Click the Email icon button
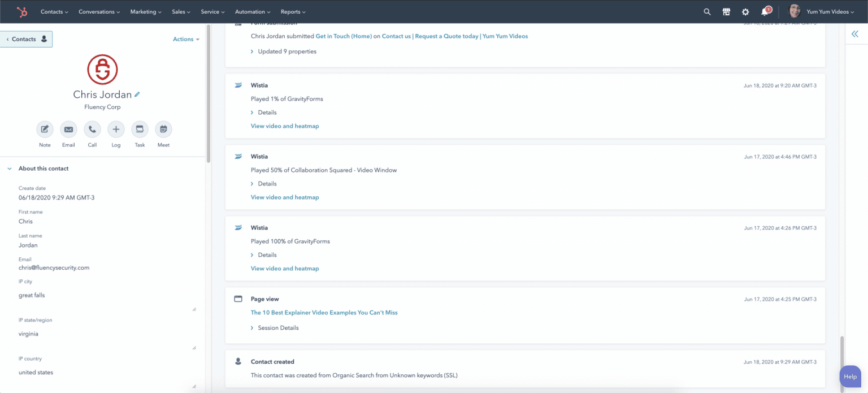This screenshot has width=868, height=393. [x=68, y=129]
